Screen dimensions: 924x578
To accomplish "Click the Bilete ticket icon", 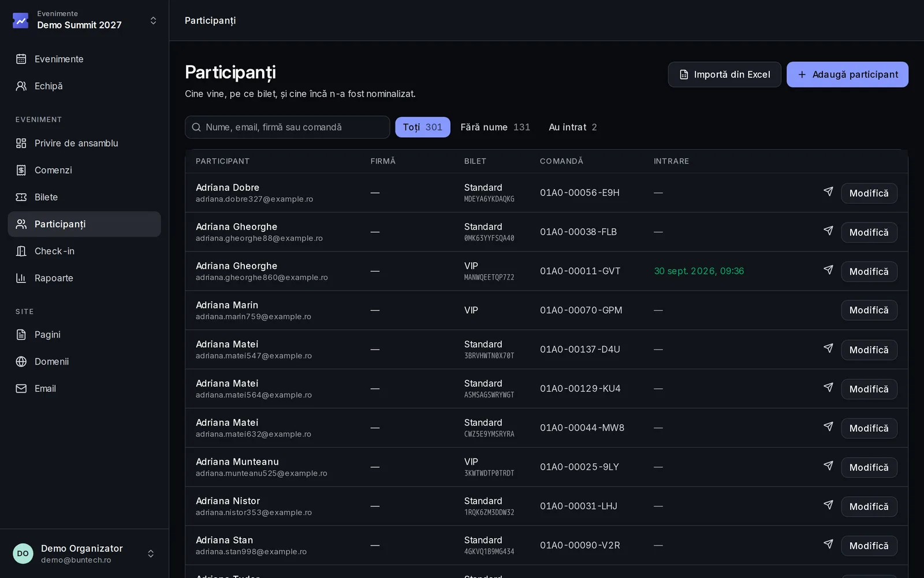I will (21, 197).
